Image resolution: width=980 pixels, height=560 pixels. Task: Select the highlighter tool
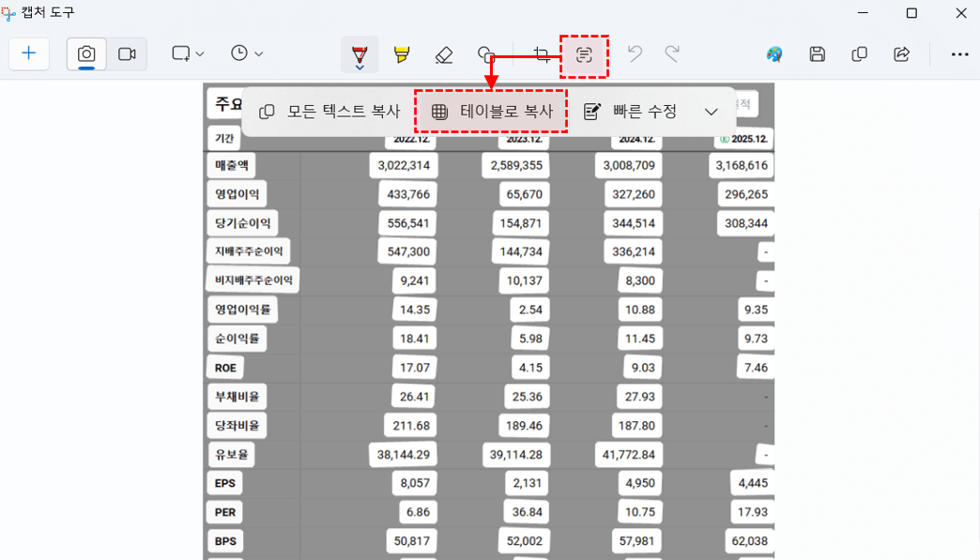tap(401, 53)
